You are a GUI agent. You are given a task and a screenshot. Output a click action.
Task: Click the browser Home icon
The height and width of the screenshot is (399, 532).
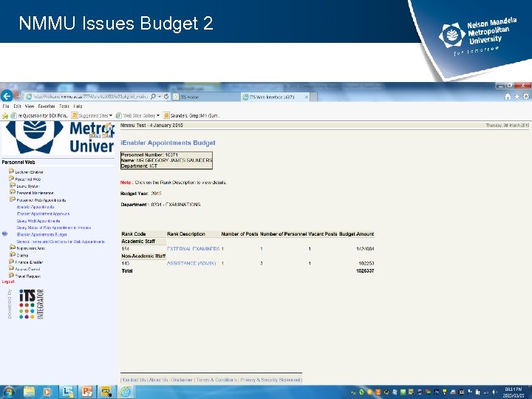pyautogui.click(x=507, y=97)
